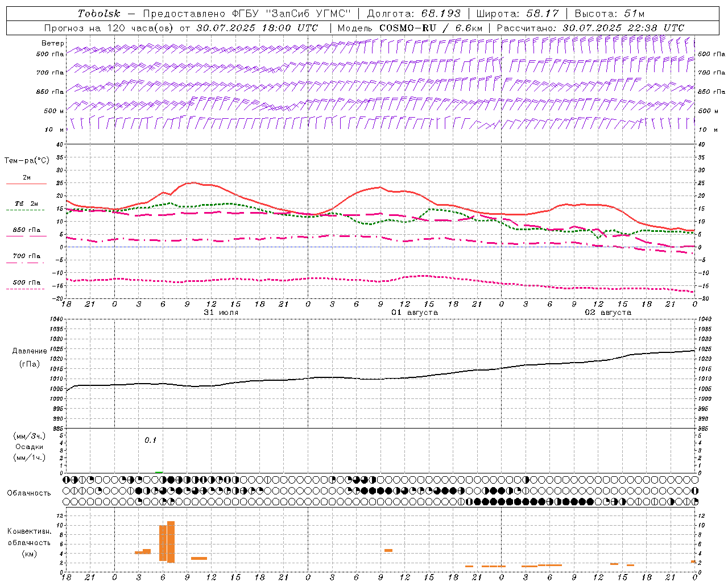Click forecast start '30.07.2025 18:00 UTC'
Viewport: 728px width, 582px height.
(x=257, y=28)
